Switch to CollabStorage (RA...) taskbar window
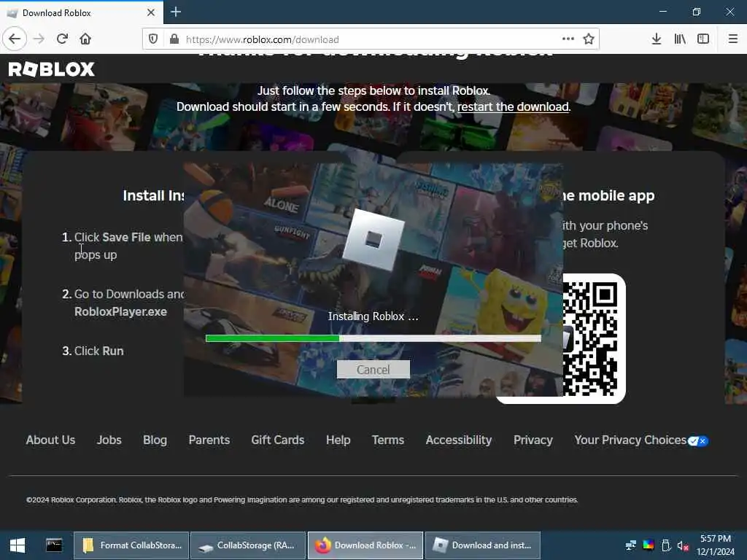747x560 pixels. point(248,545)
